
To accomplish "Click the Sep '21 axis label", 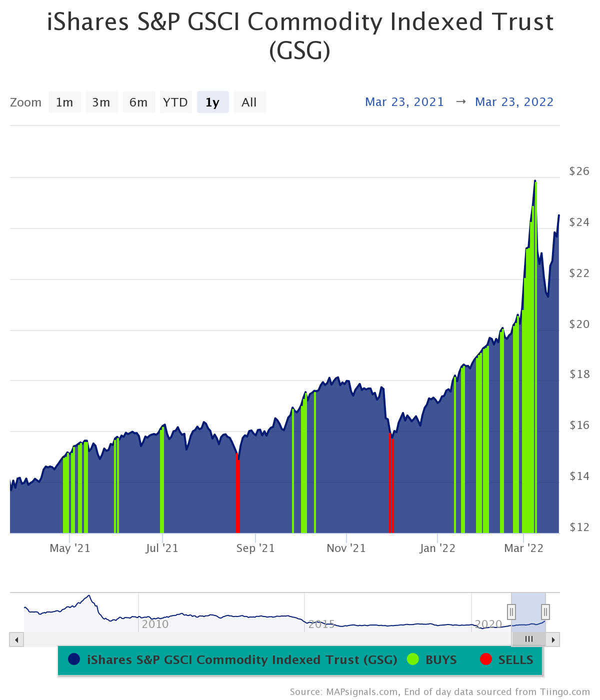I will coord(255,548).
